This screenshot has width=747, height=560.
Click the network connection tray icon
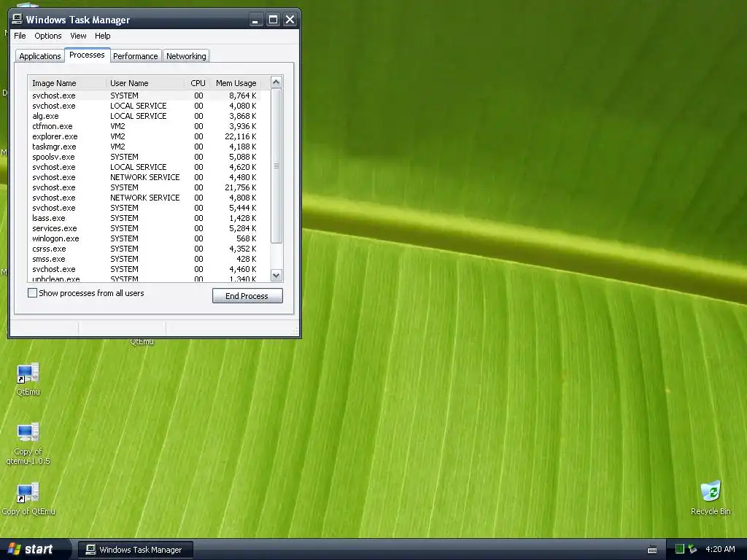click(x=693, y=549)
